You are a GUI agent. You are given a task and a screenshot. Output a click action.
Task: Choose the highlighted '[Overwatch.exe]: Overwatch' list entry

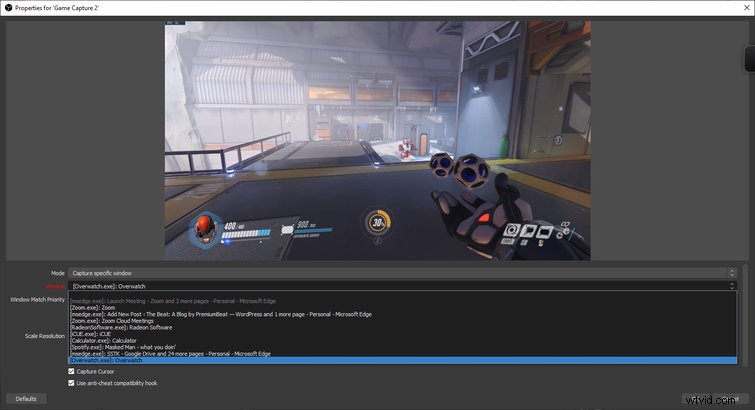[x=403, y=360]
